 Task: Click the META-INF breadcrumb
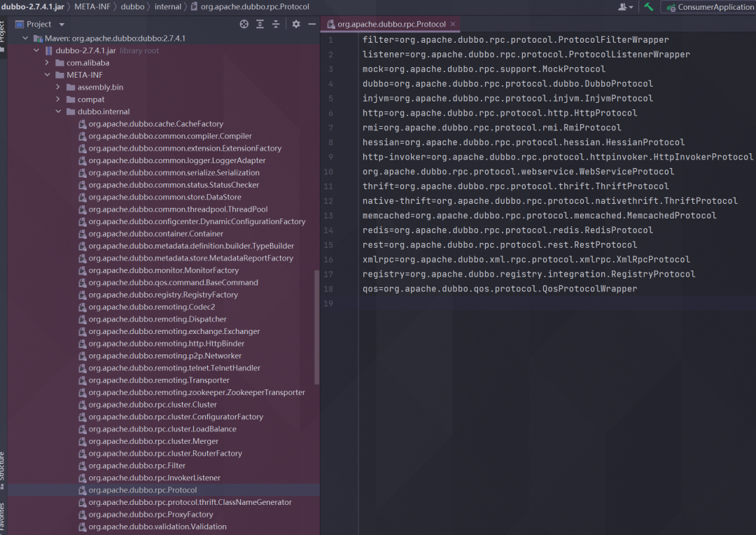point(92,7)
